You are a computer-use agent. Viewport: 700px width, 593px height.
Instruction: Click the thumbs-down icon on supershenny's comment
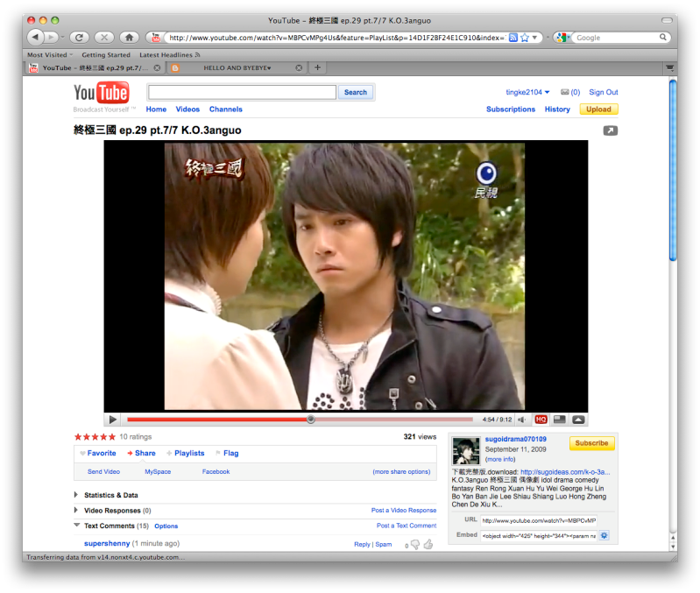(415, 544)
